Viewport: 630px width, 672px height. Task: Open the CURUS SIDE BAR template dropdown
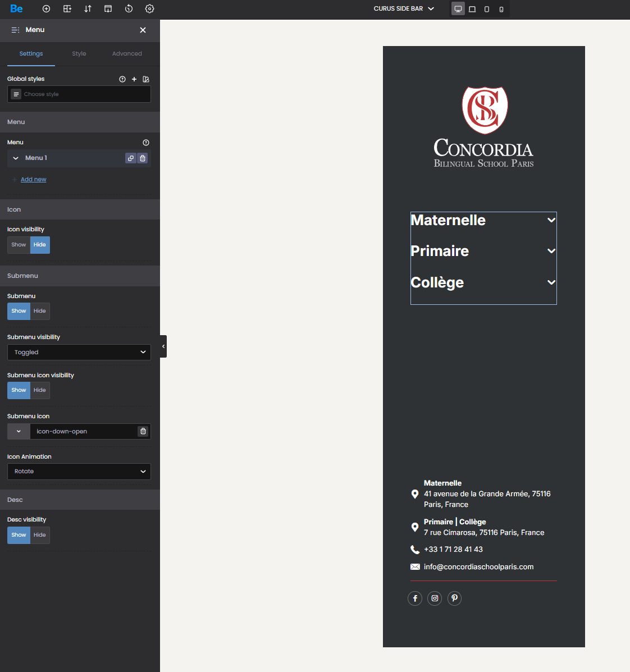pyautogui.click(x=404, y=8)
